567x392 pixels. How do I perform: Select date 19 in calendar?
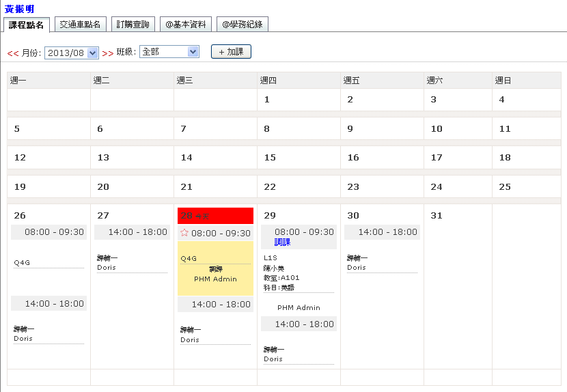pyautogui.click(x=20, y=186)
